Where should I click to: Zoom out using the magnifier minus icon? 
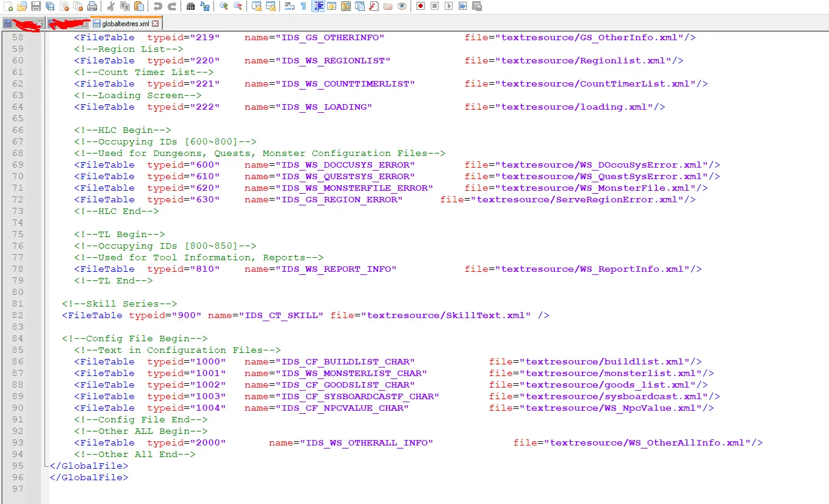[237, 6]
